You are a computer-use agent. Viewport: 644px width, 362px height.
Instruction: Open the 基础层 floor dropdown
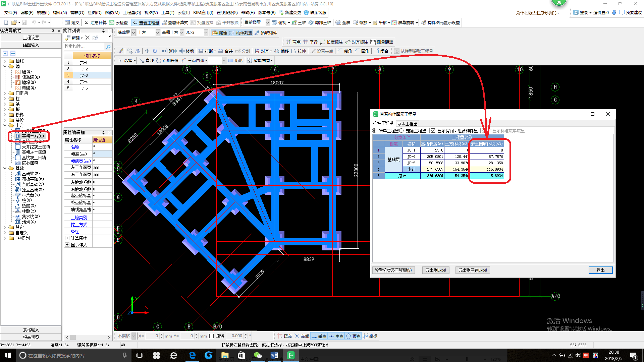coord(133,33)
